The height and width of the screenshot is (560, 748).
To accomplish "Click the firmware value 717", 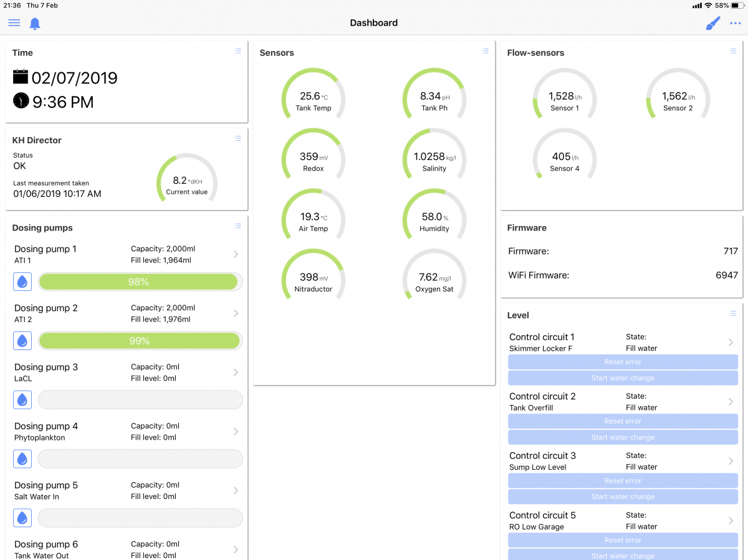I will click(x=731, y=252).
